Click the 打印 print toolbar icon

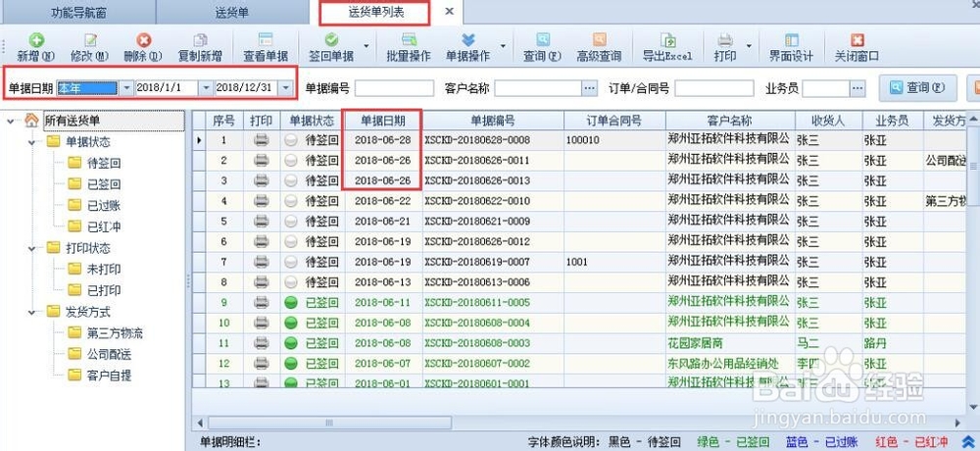[x=725, y=40]
